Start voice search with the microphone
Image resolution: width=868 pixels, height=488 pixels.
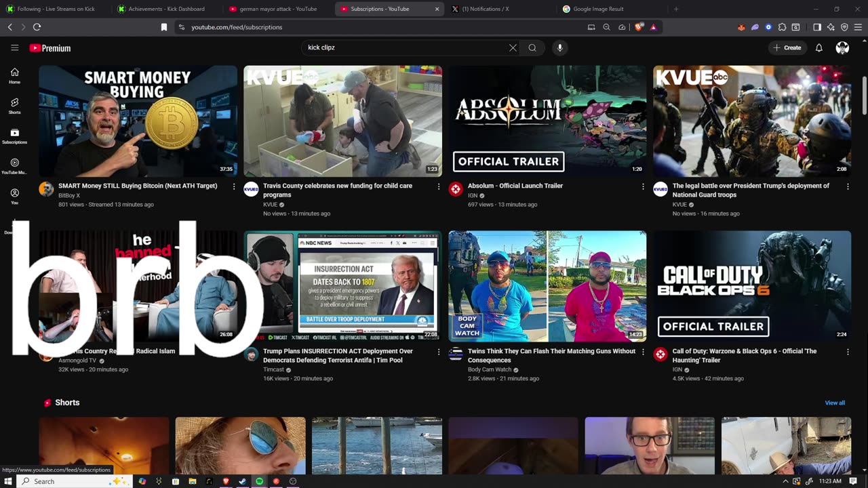tap(559, 47)
